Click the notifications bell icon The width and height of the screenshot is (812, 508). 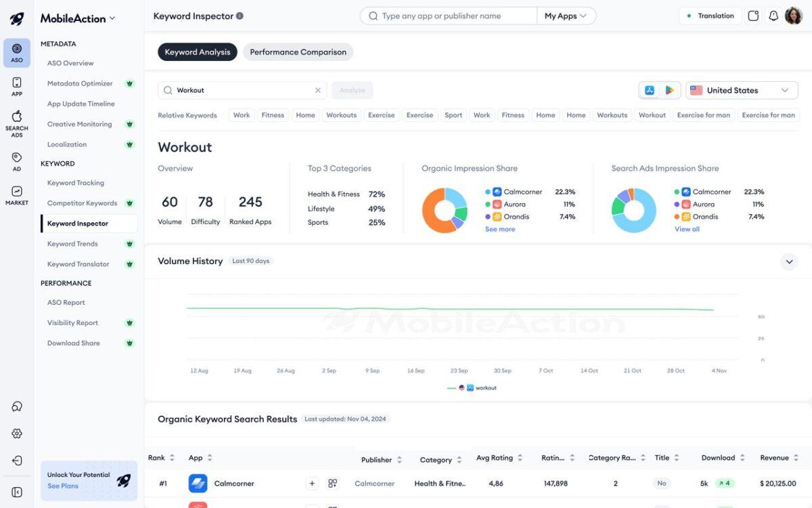tap(773, 16)
